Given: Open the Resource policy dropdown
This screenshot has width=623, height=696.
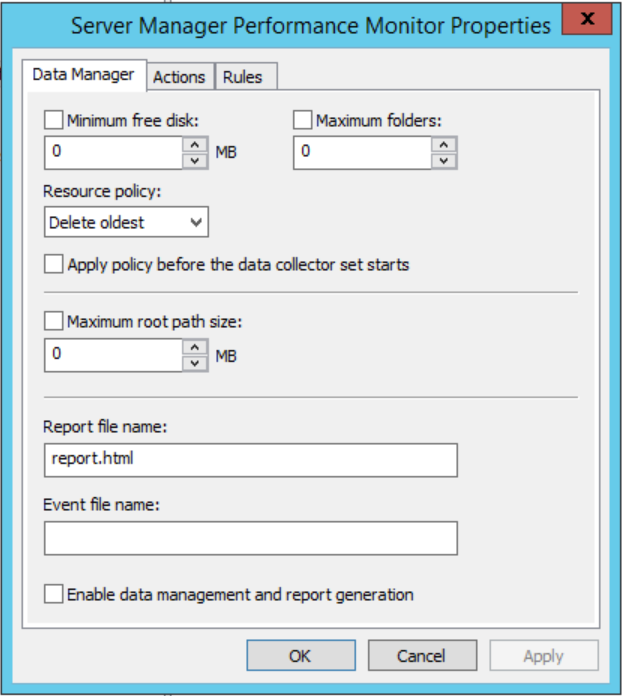Looking at the screenshot, I should click(x=126, y=222).
